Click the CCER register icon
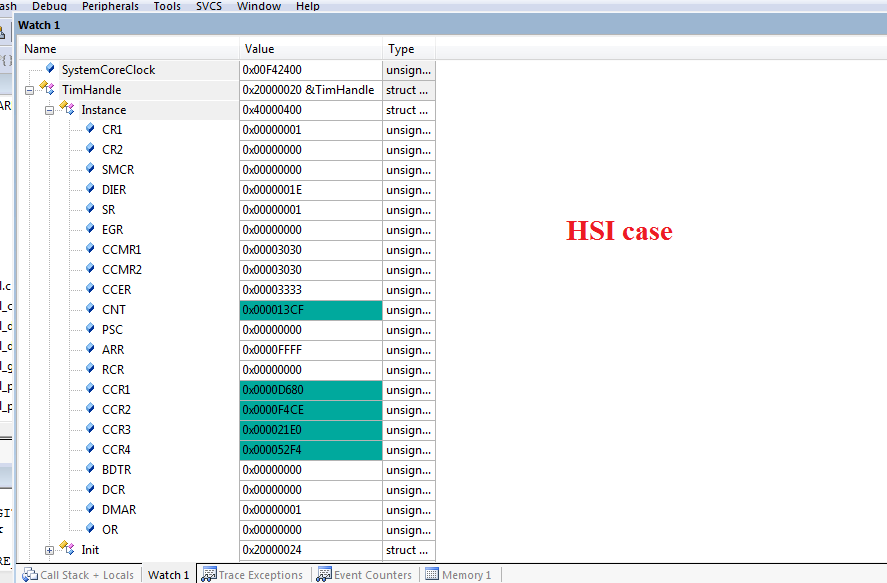 click(x=91, y=288)
